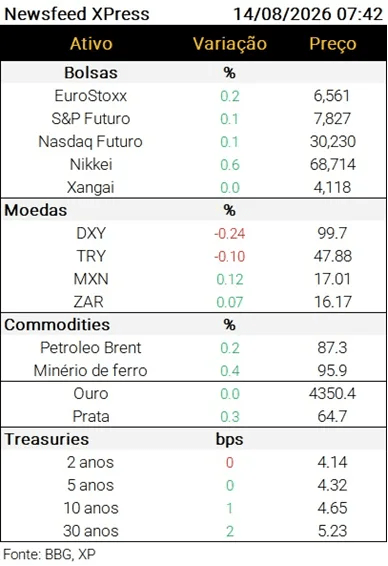Select the Commodities section heading
Image resolution: width=388 pixels, height=566 pixels.
click(57, 325)
